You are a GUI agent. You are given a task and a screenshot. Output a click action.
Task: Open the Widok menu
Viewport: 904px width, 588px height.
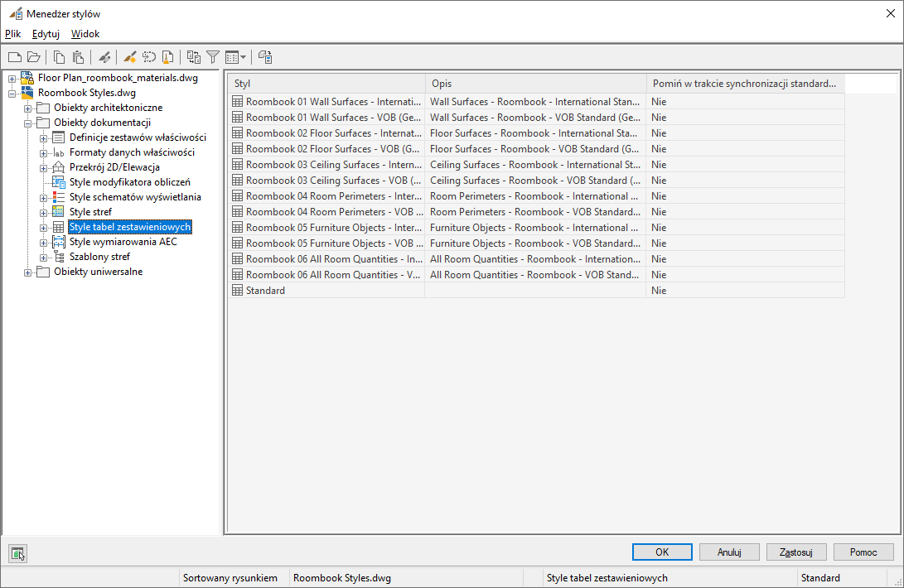pos(85,34)
